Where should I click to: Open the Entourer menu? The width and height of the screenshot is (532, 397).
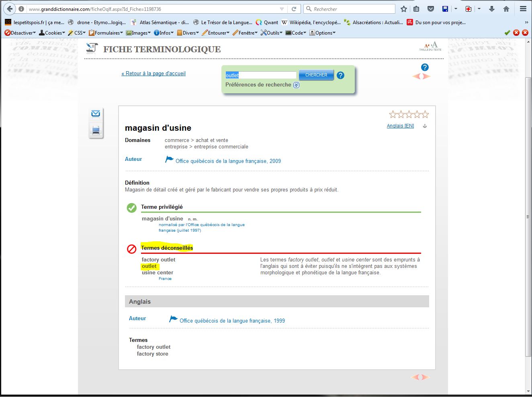216,33
